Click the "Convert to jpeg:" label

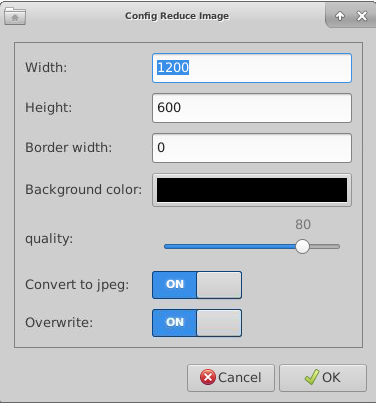coord(77,285)
